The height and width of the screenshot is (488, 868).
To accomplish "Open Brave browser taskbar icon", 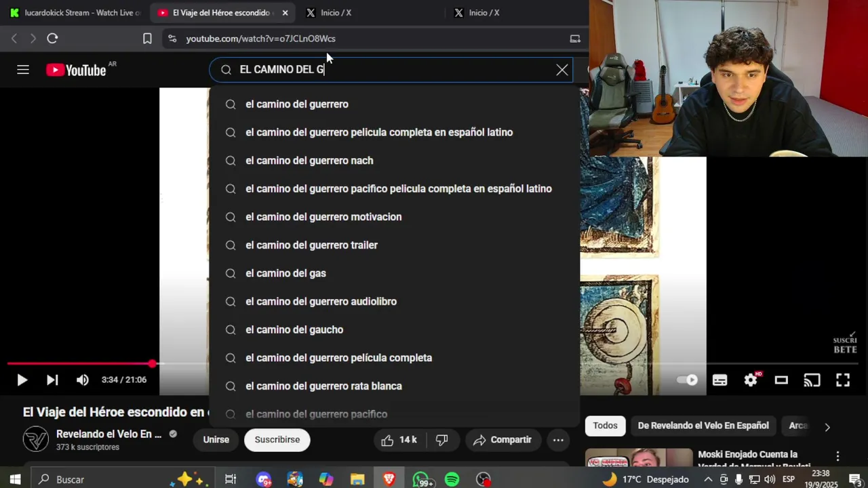I will point(389,479).
